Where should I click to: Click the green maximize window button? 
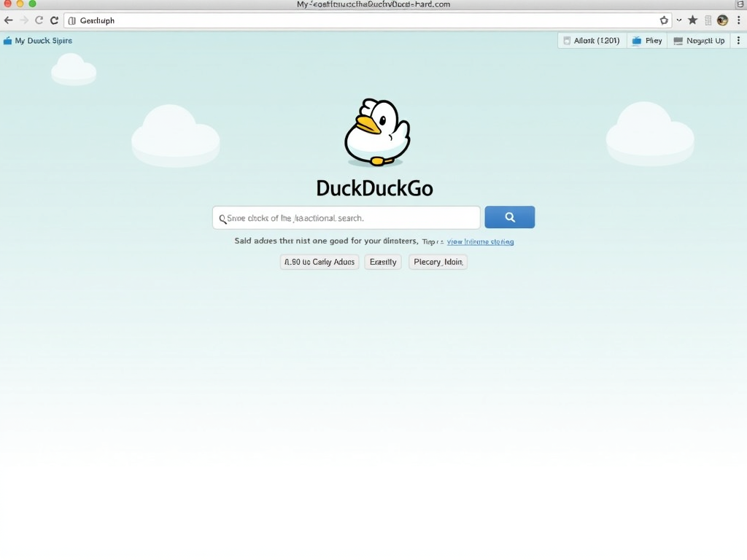point(32,4)
